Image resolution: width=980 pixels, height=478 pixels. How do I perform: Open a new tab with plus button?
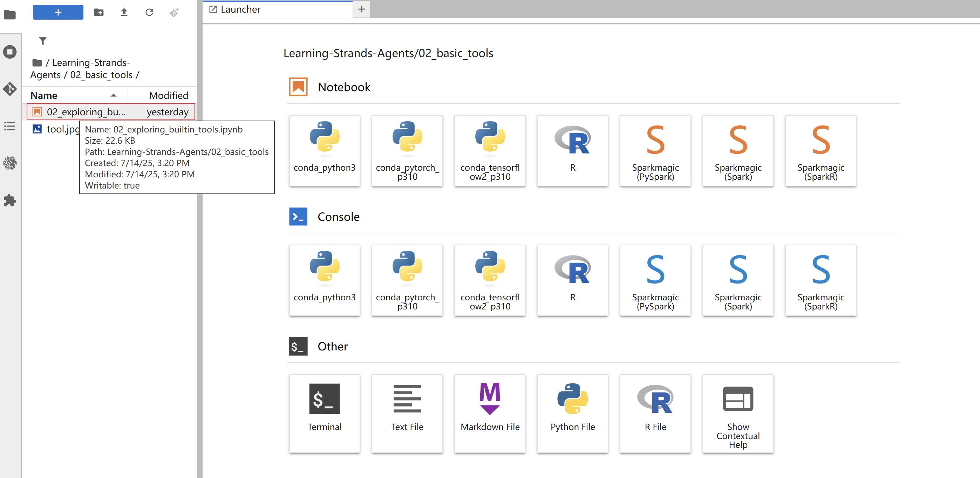(x=361, y=9)
